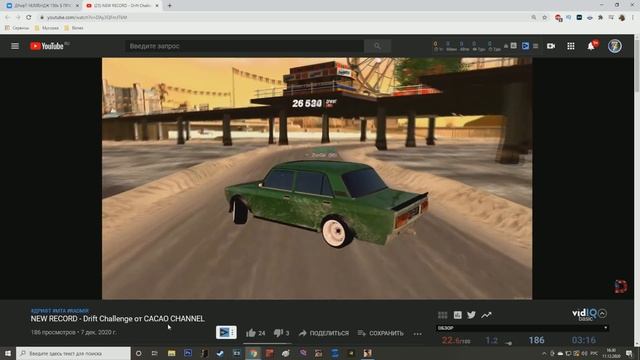640x360 pixels.
Task: Open Photoshop from taskbar
Action: (188, 353)
